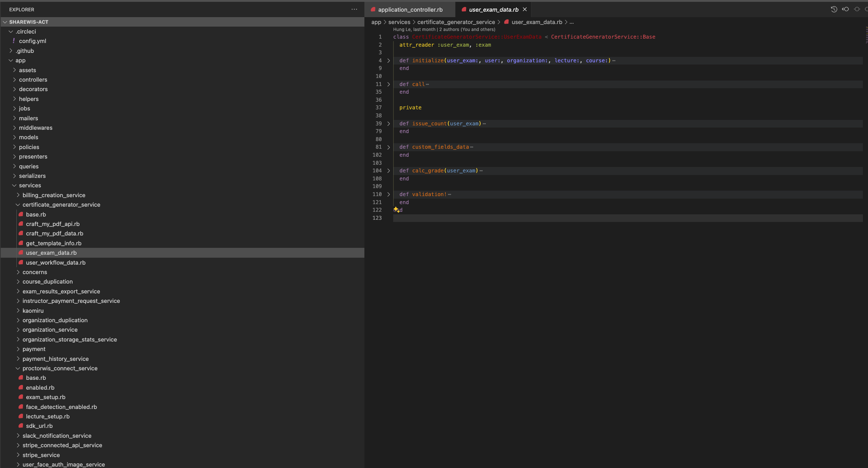Collapse the app folder
868x468 pixels.
[182, 61]
